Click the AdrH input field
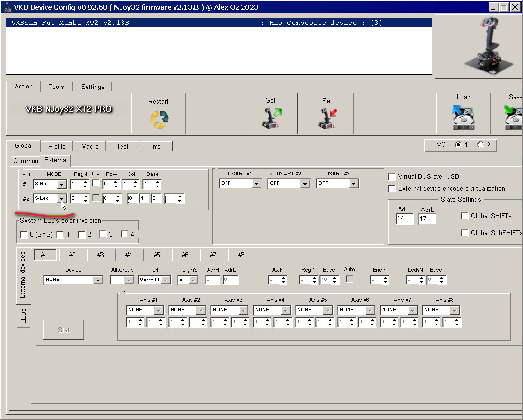 404,219
